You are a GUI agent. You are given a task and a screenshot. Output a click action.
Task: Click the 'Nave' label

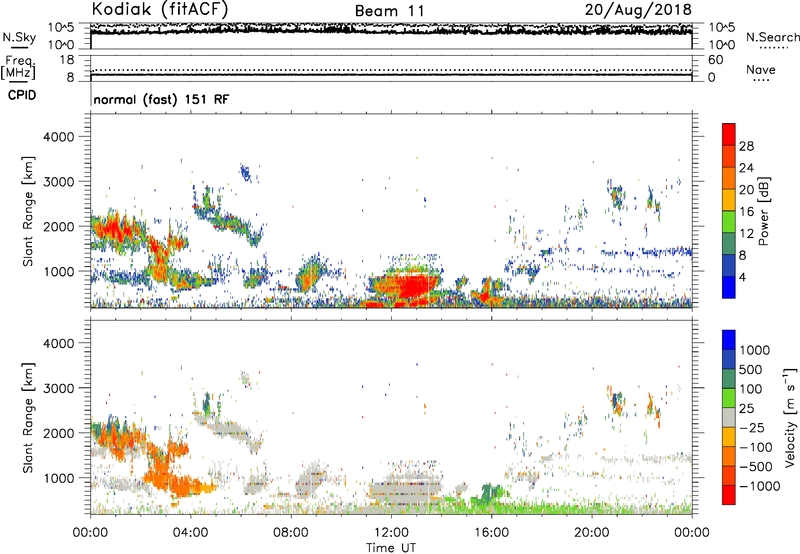click(x=761, y=69)
